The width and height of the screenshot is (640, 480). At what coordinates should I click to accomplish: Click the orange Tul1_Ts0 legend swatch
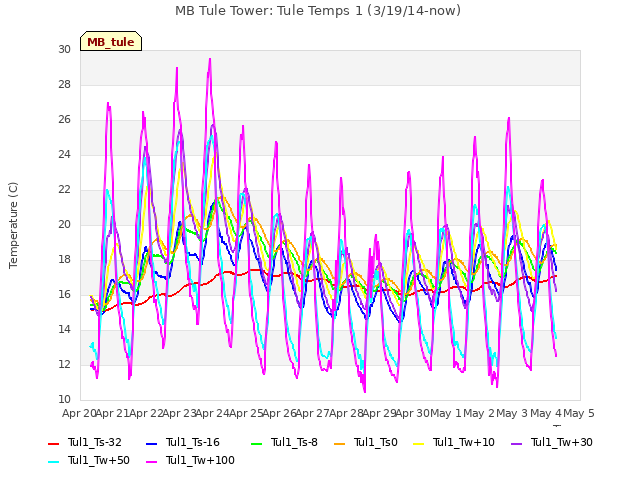point(340,443)
